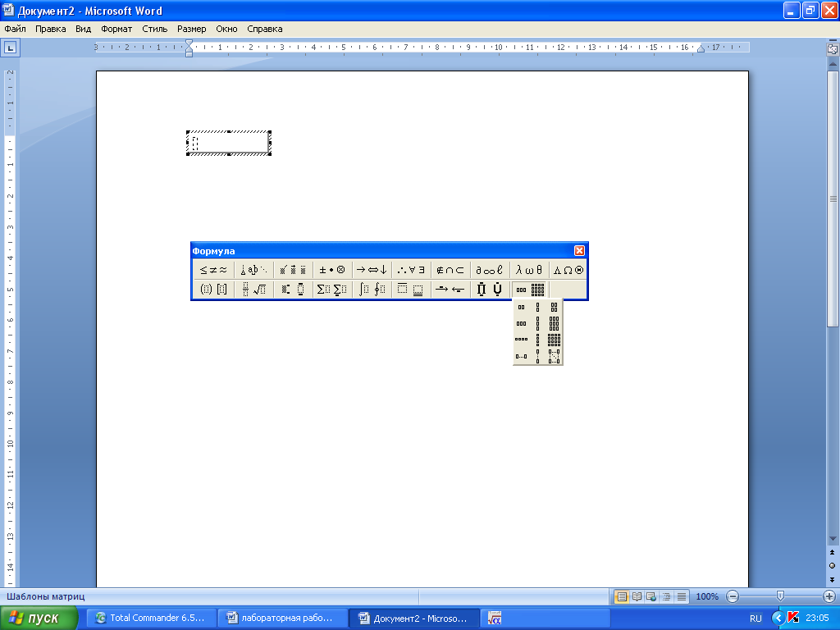Click inside the equation edit box
Screen dimensions: 840x630
(229, 143)
